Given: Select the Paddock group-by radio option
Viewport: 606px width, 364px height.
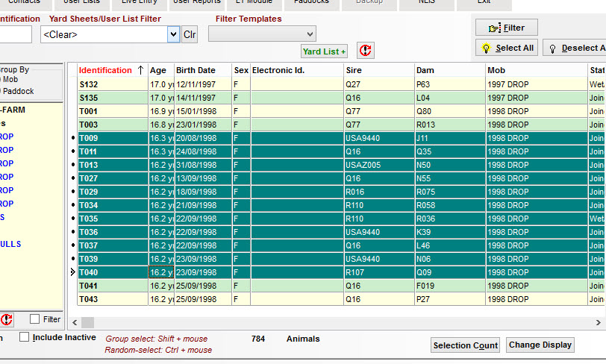Looking at the screenshot, I should (18, 91).
